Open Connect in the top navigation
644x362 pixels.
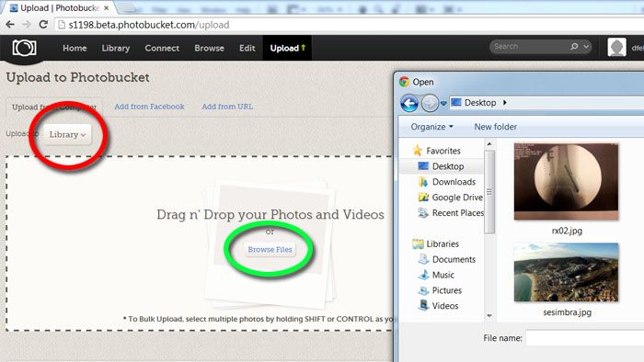coord(162,48)
